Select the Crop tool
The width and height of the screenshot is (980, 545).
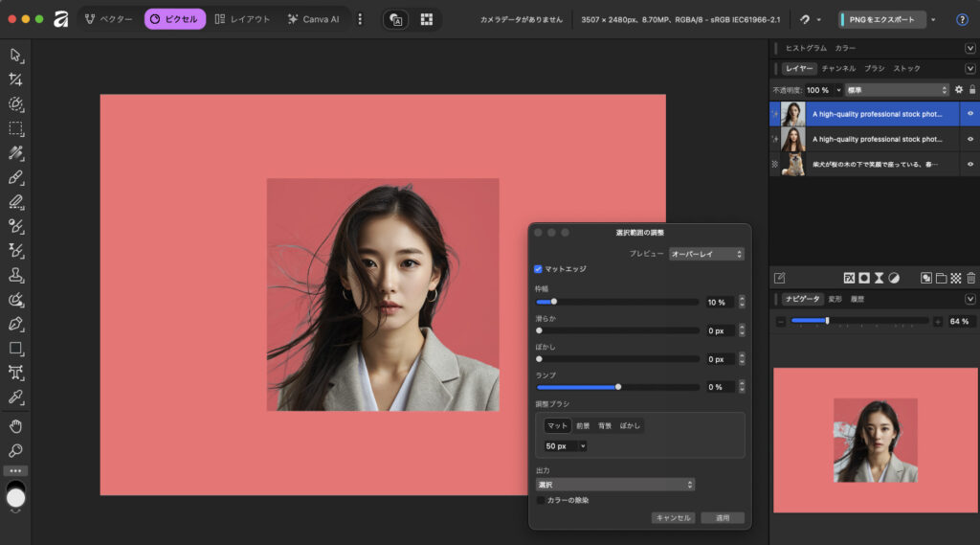(x=15, y=79)
